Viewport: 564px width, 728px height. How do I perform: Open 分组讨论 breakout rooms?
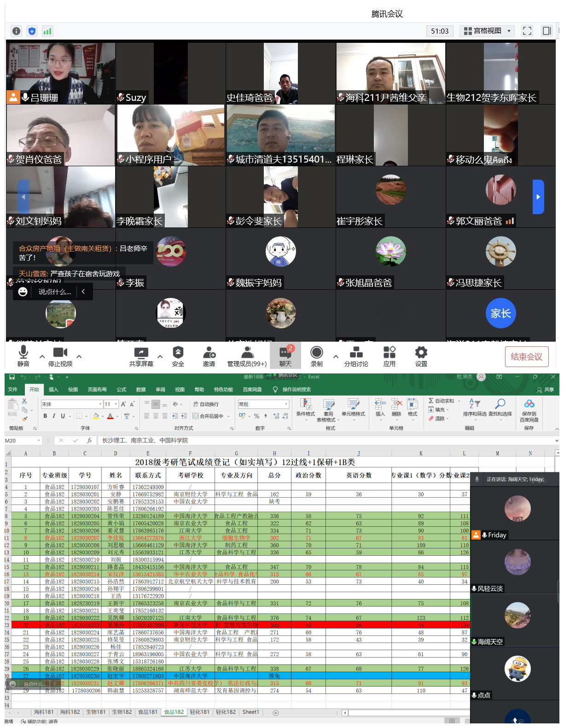(x=356, y=356)
